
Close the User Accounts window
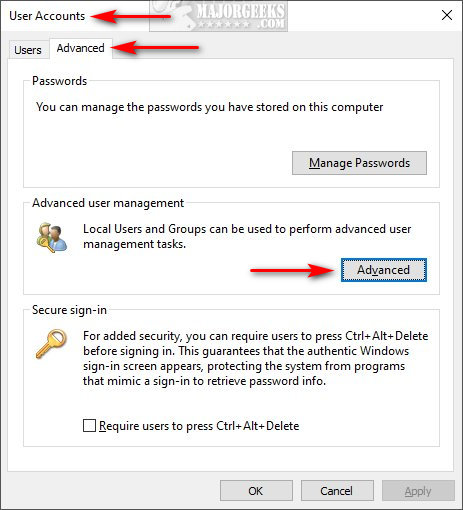(x=447, y=15)
